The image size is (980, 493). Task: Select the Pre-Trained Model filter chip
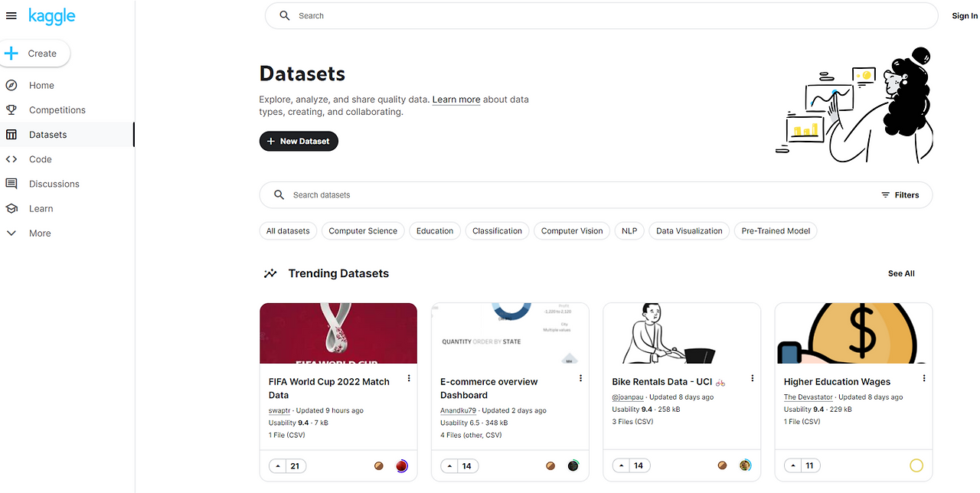point(776,231)
